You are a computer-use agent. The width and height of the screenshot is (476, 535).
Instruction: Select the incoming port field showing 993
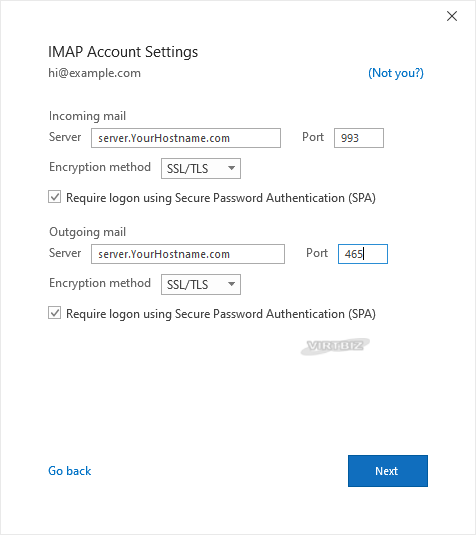[359, 138]
